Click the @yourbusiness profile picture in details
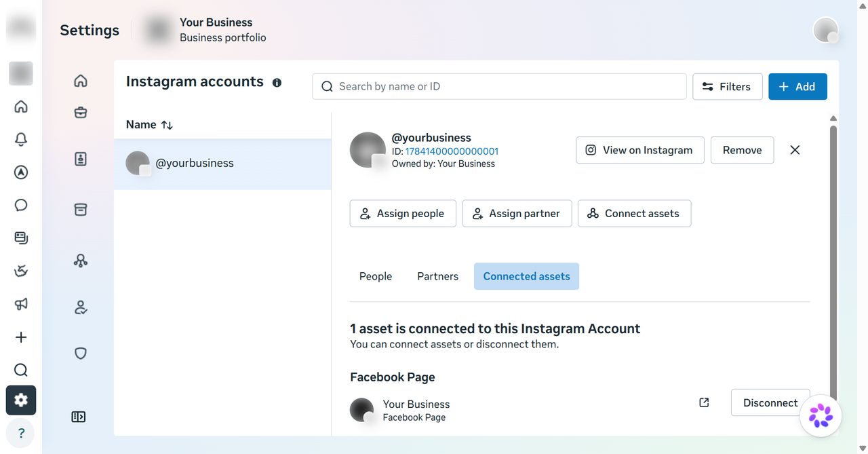This screenshot has width=868, height=454. coord(368,150)
